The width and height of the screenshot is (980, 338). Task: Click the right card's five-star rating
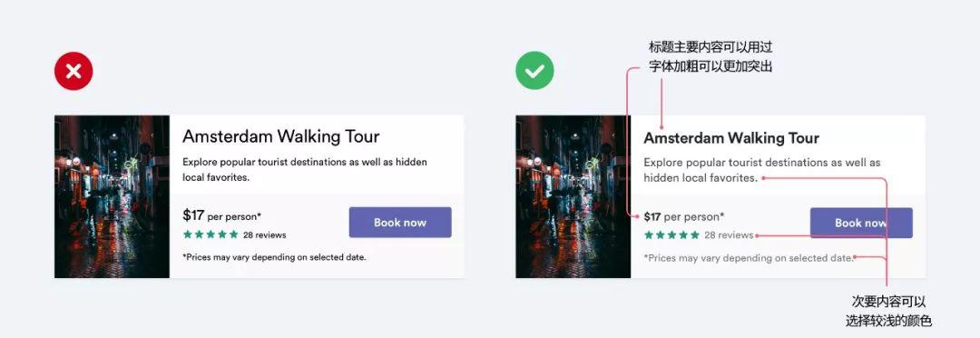[x=671, y=235]
